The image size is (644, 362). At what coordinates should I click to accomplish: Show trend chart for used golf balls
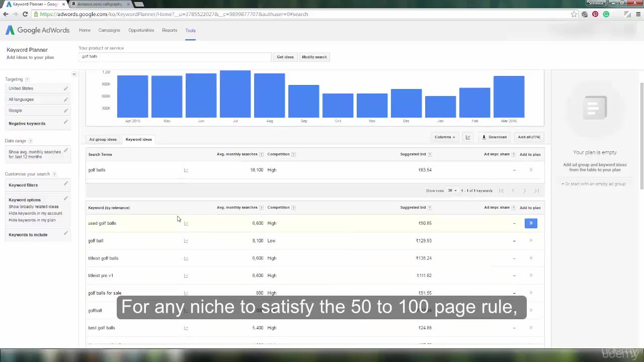tap(186, 223)
